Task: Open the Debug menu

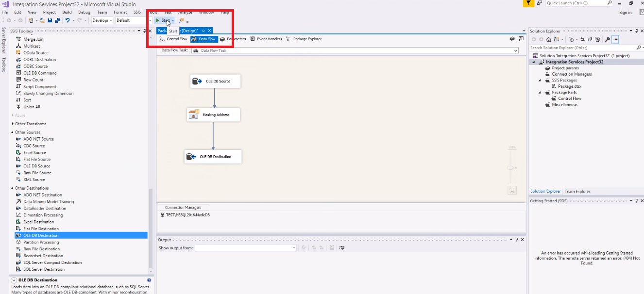Action: tap(84, 12)
